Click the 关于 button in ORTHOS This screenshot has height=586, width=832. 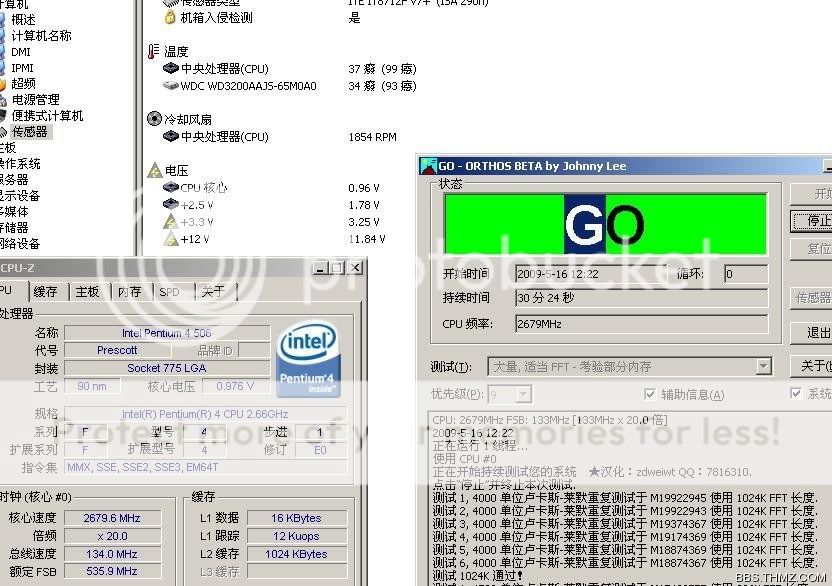click(x=813, y=366)
